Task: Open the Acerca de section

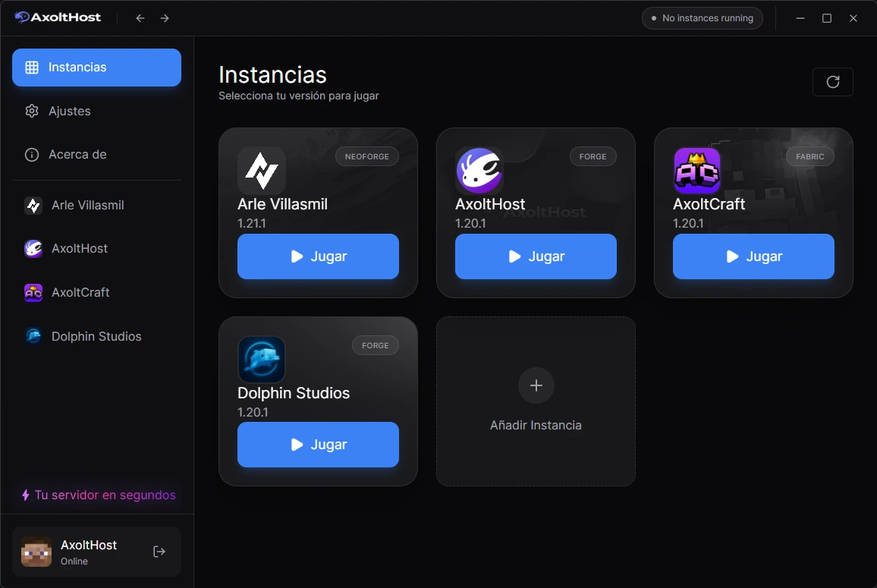Action: (x=79, y=154)
